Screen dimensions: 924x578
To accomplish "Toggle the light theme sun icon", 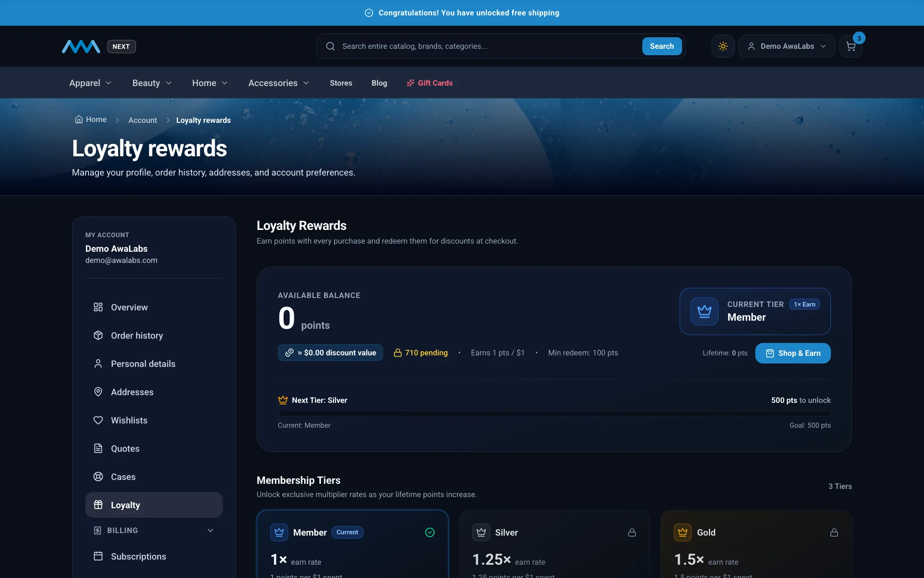I will coord(723,46).
